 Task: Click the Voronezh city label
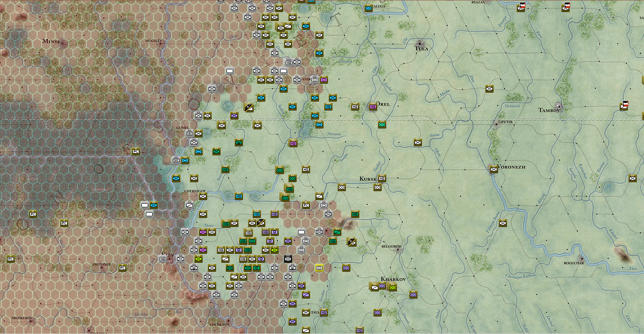pyautogui.click(x=511, y=167)
